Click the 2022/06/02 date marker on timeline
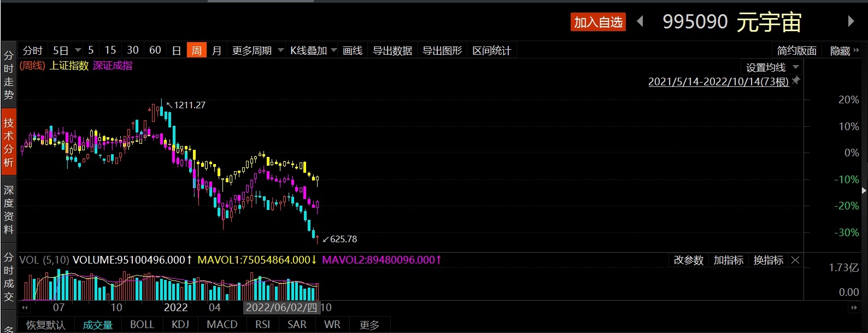Image resolution: width=868 pixels, height=333 pixels. (281, 308)
